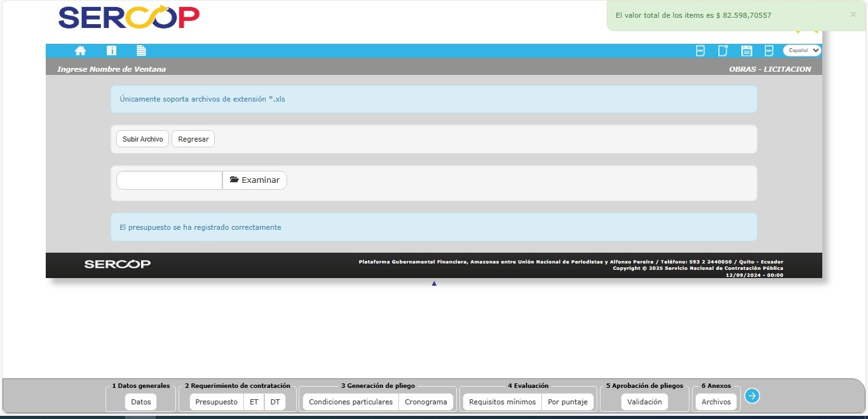Go to home via house icon
The height and width of the screenshot is (419, 868).
[x=80, y=51]
